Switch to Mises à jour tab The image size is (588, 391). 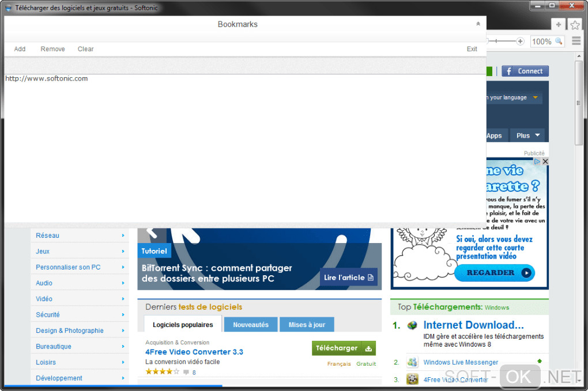307,325
